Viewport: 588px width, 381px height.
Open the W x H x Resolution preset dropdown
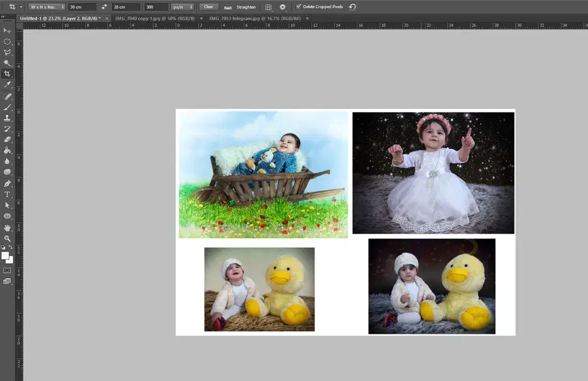[x=47, y=7]
